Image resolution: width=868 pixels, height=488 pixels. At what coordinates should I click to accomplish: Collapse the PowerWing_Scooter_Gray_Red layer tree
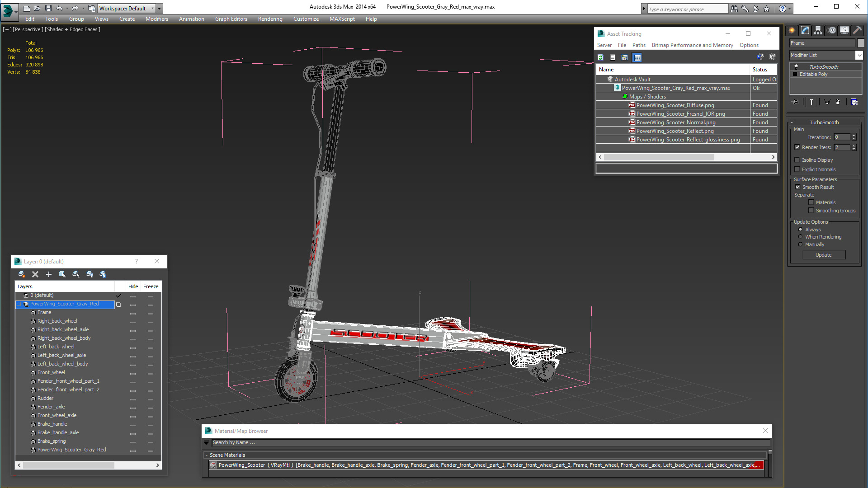pos(19,304)
